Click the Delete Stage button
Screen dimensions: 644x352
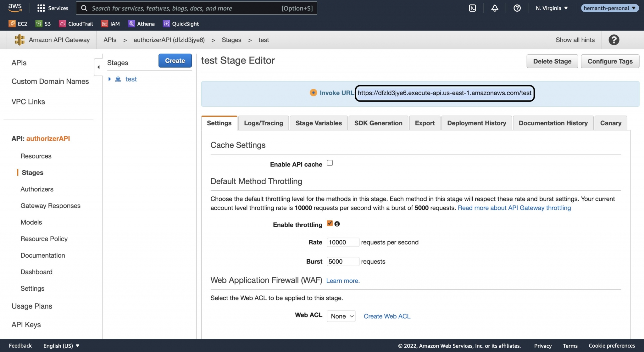coord(552,61)
